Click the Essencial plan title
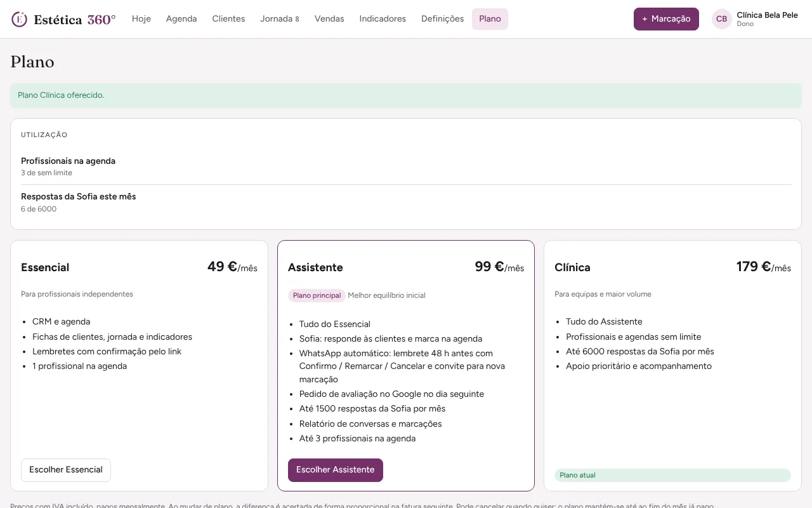 coord(45,267)
